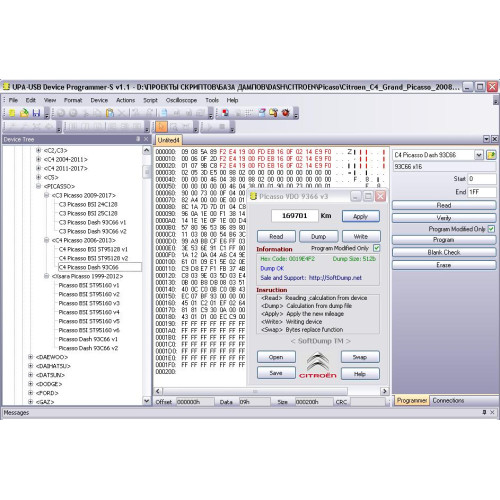Viewport: 500px width, 500px height.
Task: Click the hex view horizontal scrollbar
Action: point(255,391)
